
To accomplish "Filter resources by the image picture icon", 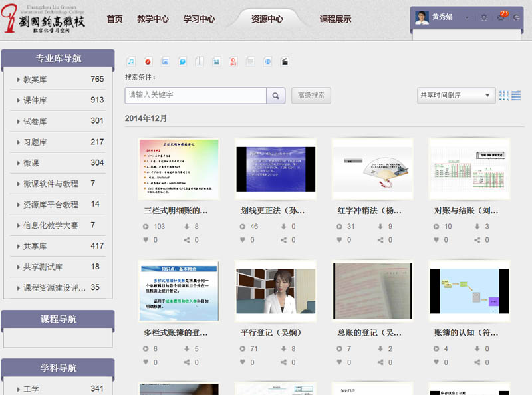I will coord(165,61).
